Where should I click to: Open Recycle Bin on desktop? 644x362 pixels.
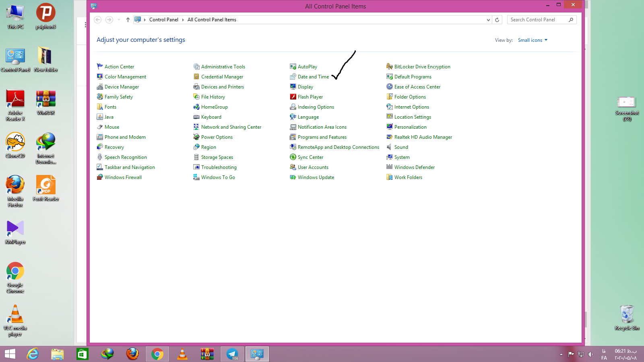pyautogui.click(x=627, y=318)
